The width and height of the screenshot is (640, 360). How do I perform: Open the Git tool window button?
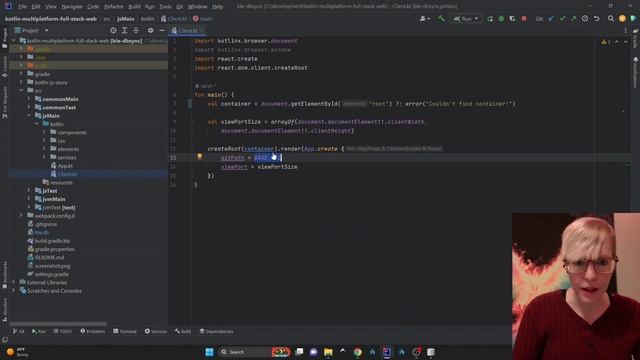click(18, 331)
